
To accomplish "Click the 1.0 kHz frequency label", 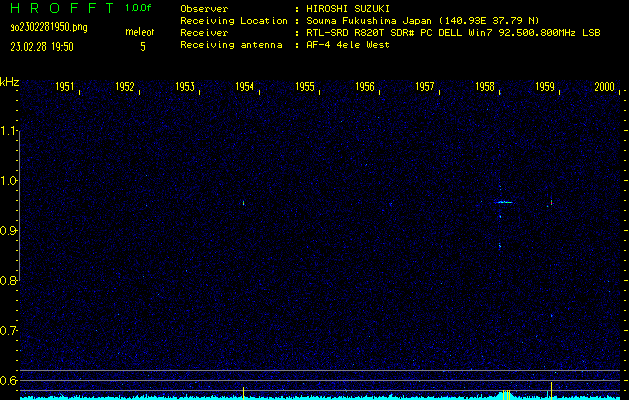I will 8,181.
